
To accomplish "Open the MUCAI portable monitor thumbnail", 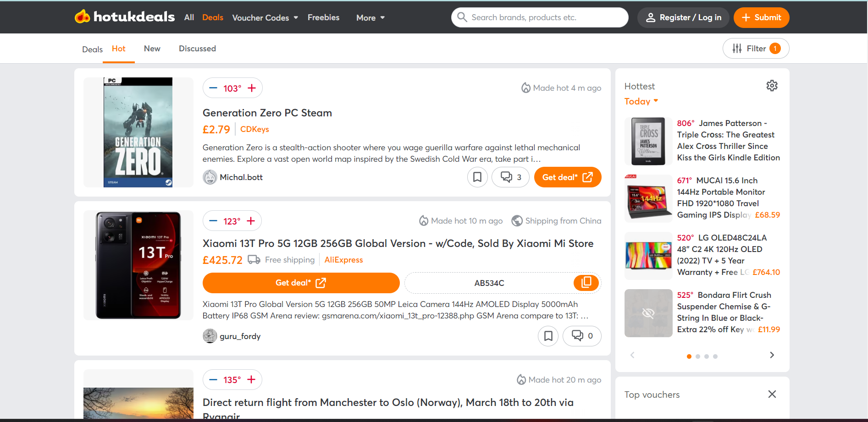I will click(x=648, y=198).
